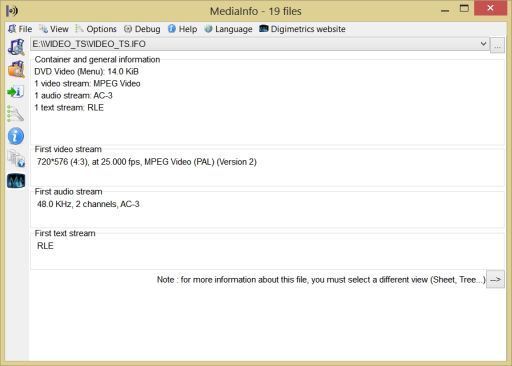Image resolution: width=512 pixels, height=366 pixels.
Task: Click the 'First video stream' heading
Action: pos(68,149)
